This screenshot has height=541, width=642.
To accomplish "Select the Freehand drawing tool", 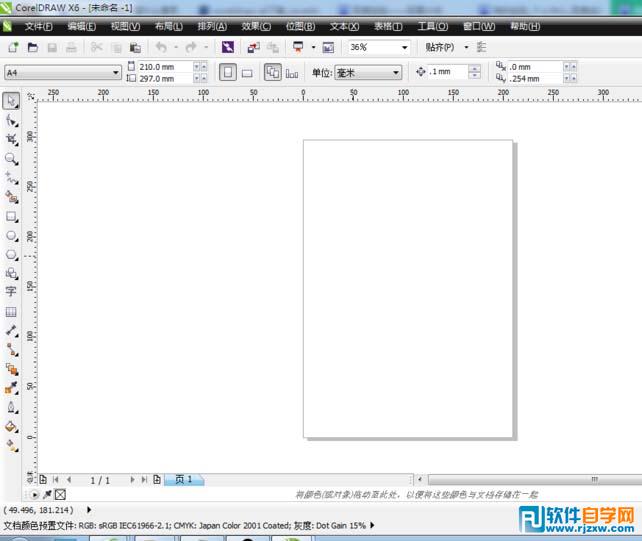I will [11, 178].
